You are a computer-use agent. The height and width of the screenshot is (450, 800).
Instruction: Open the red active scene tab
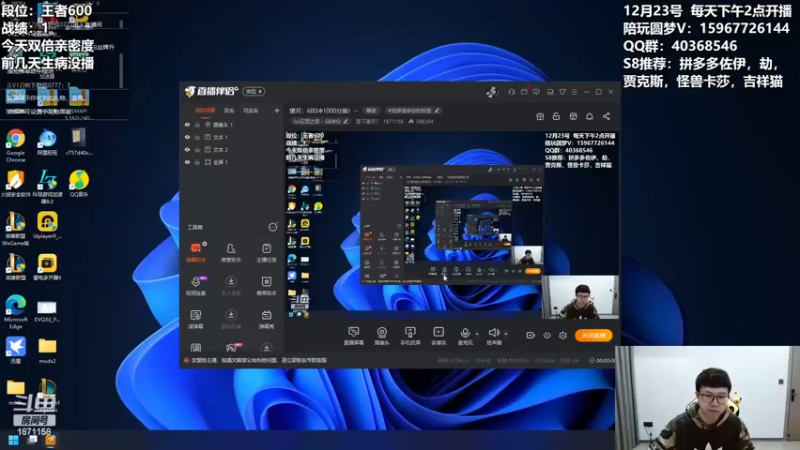[x=205, y=110]
